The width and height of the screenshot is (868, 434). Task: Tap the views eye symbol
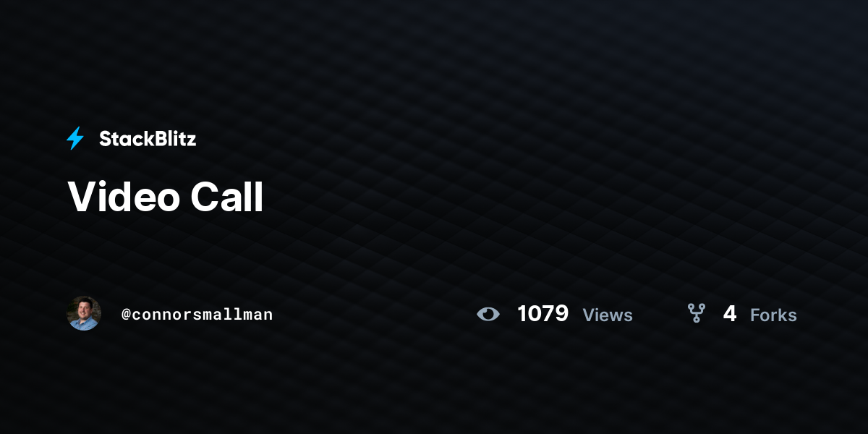coord(488,314)
